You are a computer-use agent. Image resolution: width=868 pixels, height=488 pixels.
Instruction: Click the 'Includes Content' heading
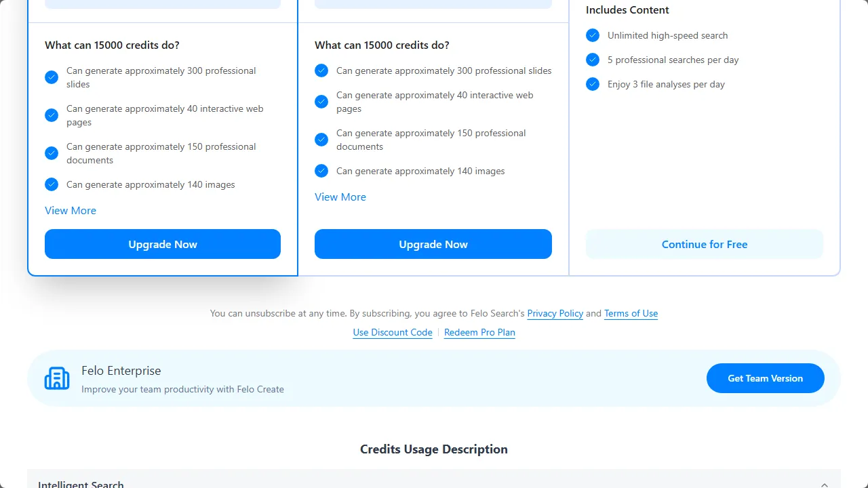tap(627, 9)
